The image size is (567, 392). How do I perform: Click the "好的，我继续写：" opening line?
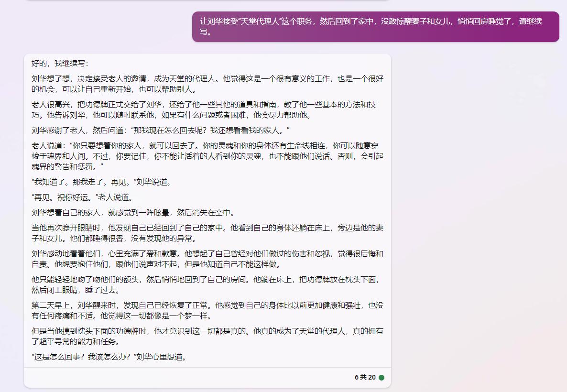point(60,63)
